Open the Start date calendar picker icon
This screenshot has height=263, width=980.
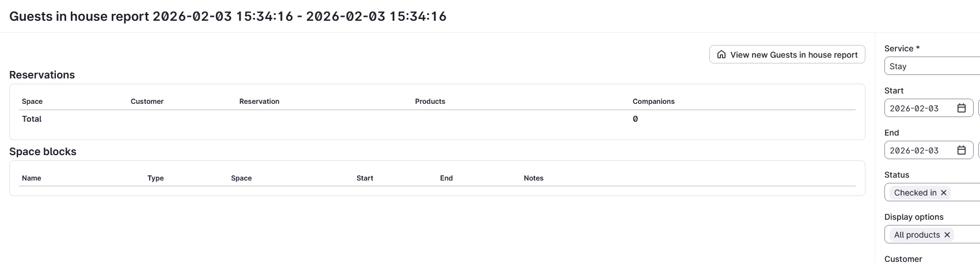tap(961, 108)
